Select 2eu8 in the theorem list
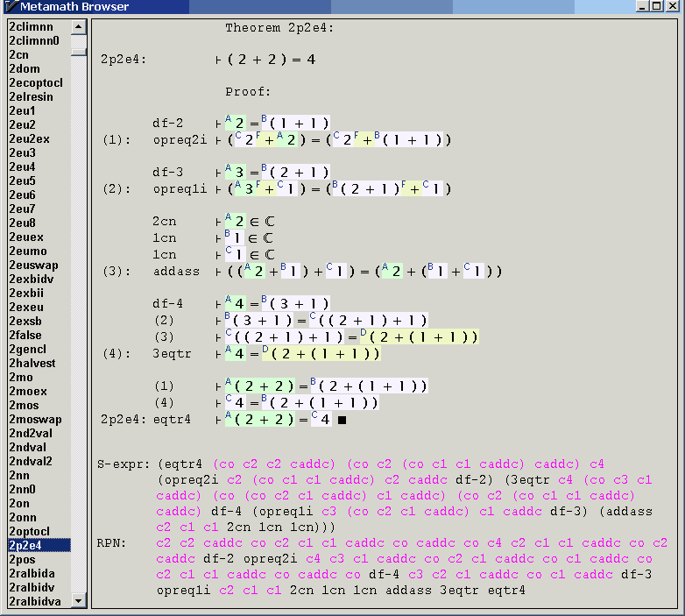 tap(22, 223)
